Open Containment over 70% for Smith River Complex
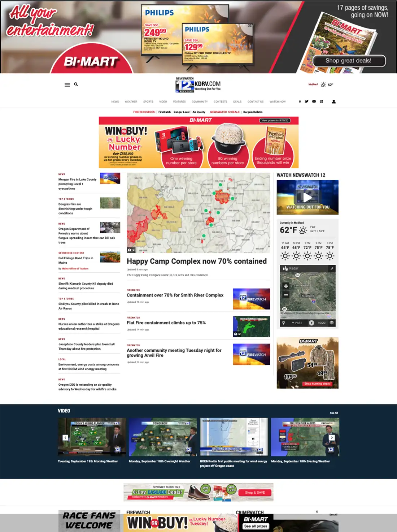 coord(175,295)
